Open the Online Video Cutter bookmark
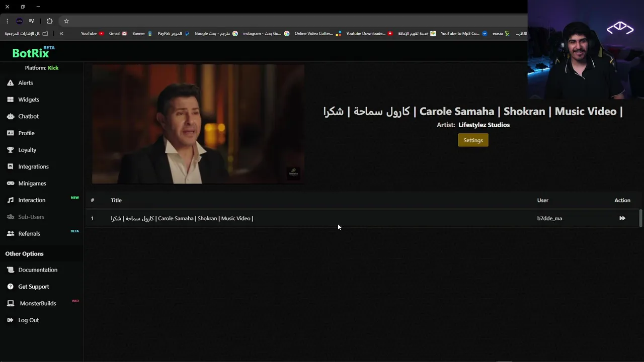The height and width of the screenshot is (362, 644). [x=317, y=34]
